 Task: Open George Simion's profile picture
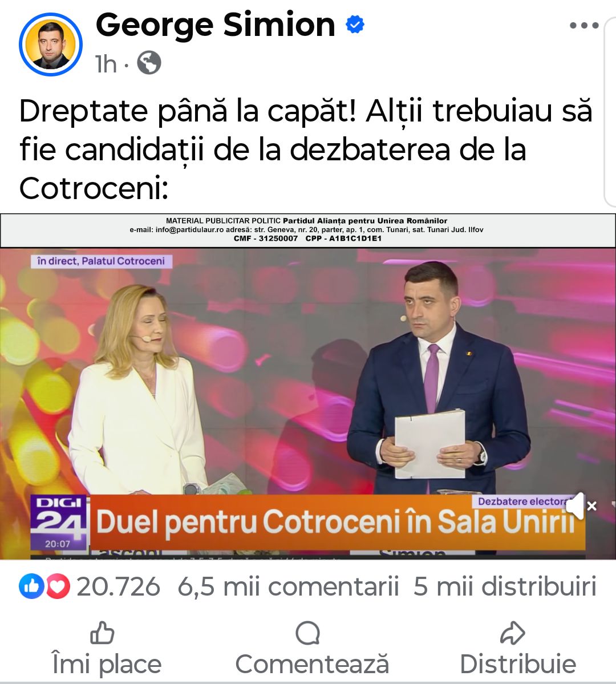pyautogui.click(x=51, y=44)
